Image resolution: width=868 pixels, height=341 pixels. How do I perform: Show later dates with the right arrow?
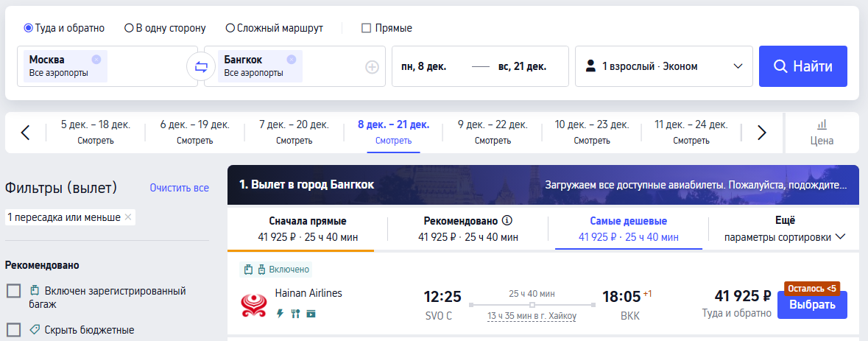click(x=762, y=133)
